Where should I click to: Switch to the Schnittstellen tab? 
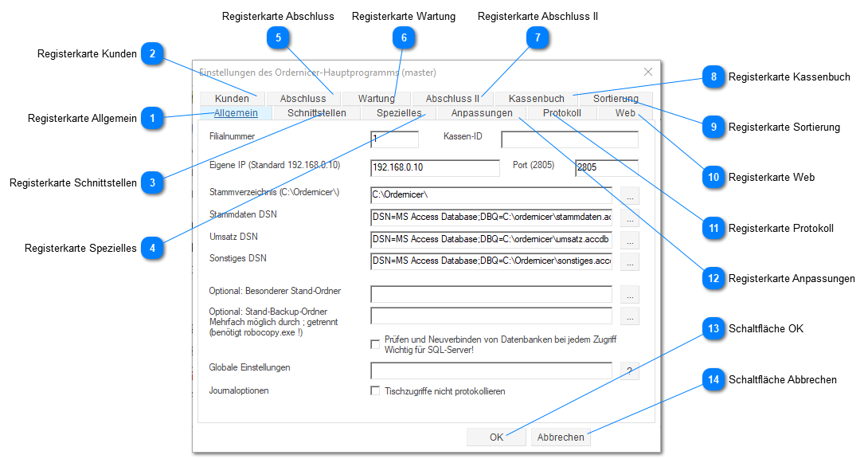click(316, 113)
